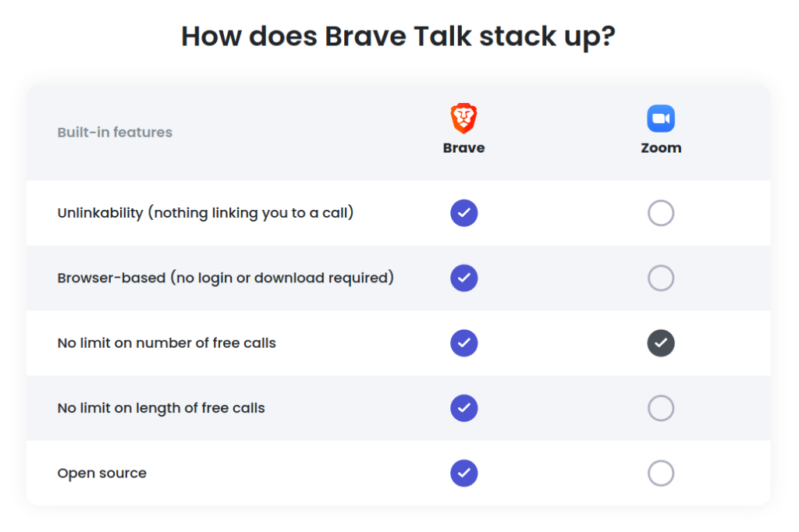Click Brave checkmark for Browser-based row

(463, 278)
